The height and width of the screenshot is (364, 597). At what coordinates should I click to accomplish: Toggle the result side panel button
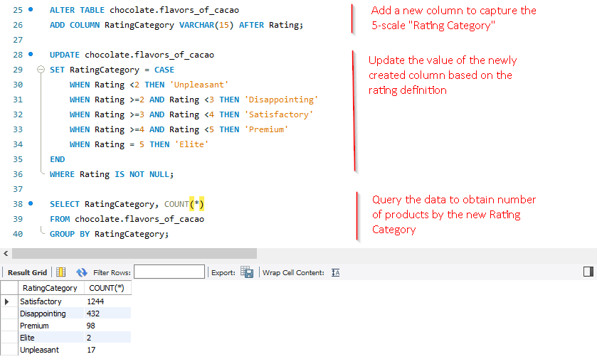click(x=588, y=272)
